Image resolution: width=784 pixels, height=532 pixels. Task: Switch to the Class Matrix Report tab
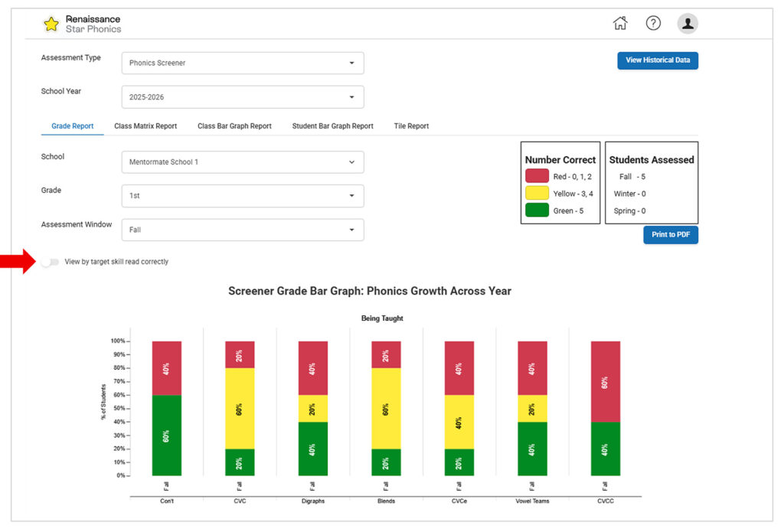145,126
